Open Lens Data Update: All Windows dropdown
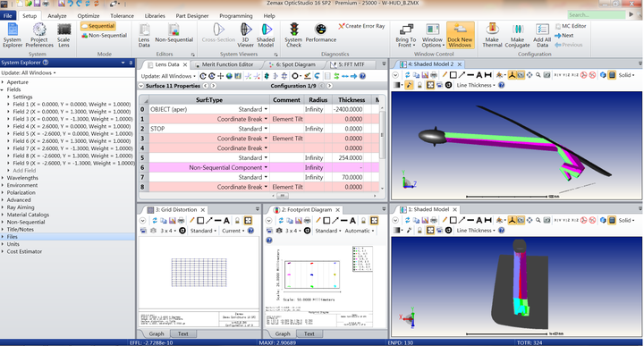644x346 pixels. pos(168,76)
